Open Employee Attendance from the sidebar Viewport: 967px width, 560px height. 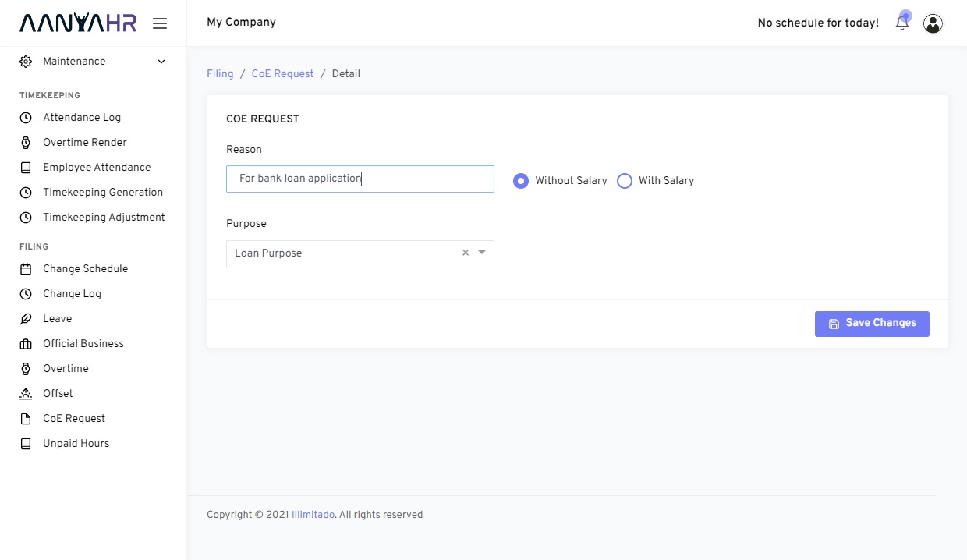[97, 167]
